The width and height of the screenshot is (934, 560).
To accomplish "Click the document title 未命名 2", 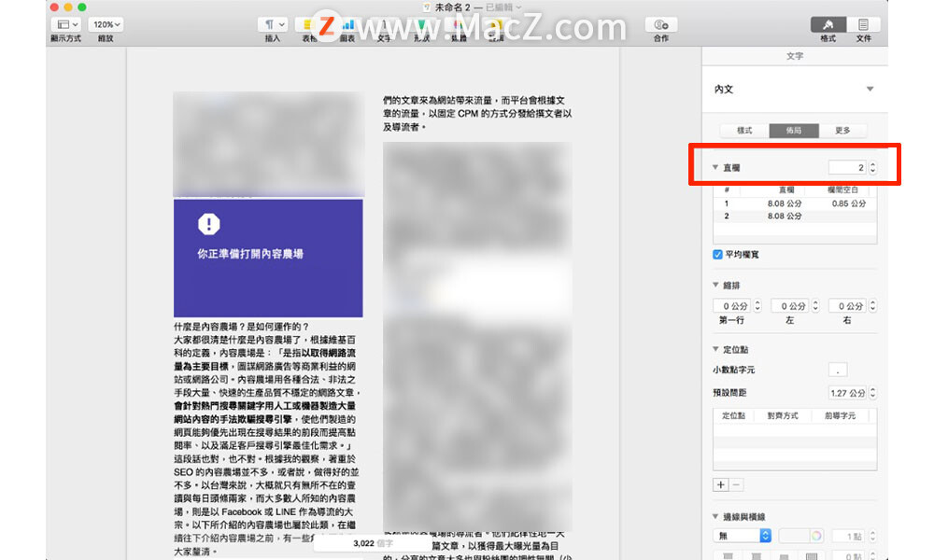I will (x=453, y=7).
